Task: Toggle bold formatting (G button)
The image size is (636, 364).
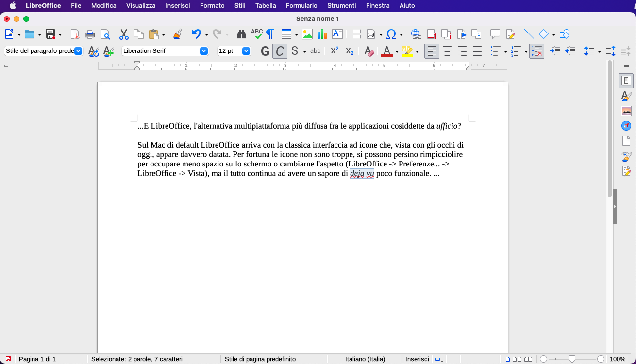Action: 265,51
